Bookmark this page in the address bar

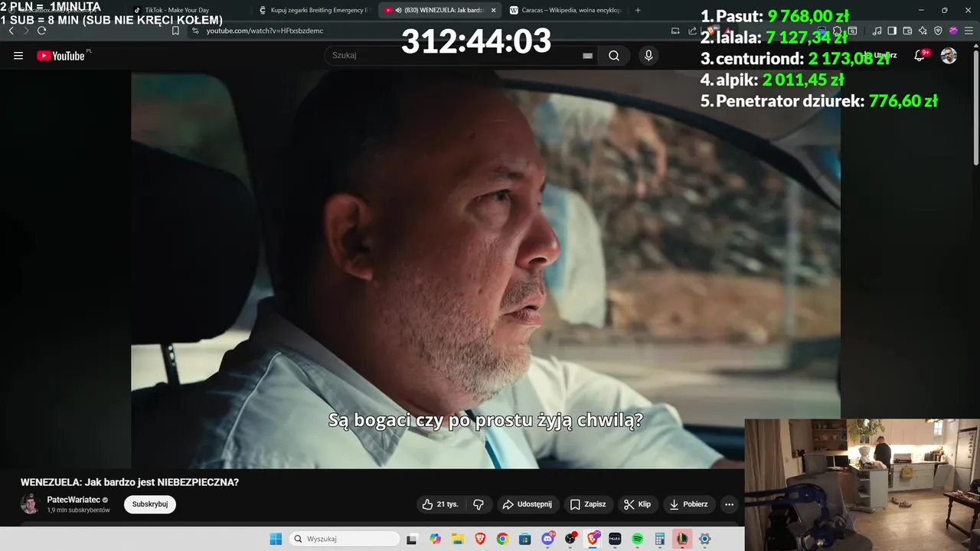coord(175,31)
